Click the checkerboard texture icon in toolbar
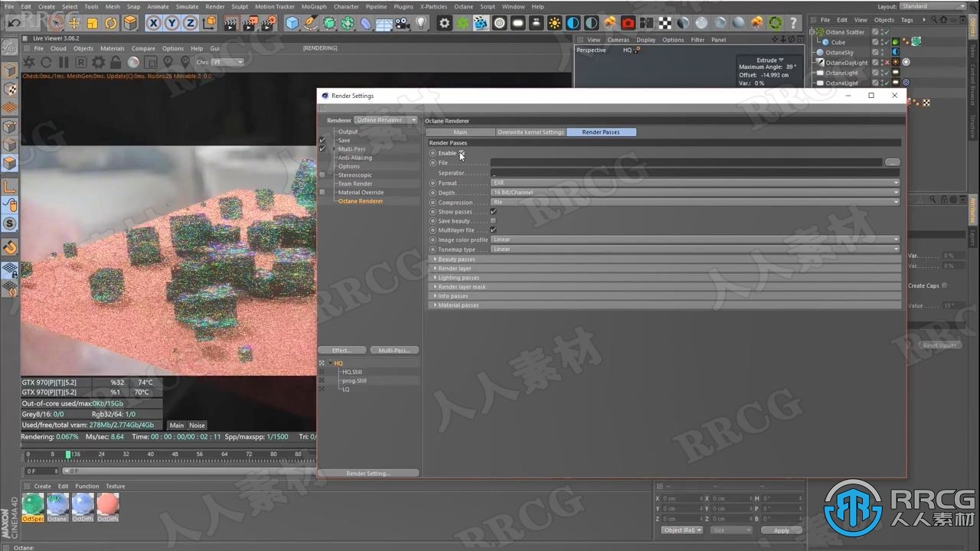The height and width of the screenshot is (551, 980). [x=665, y=23]
